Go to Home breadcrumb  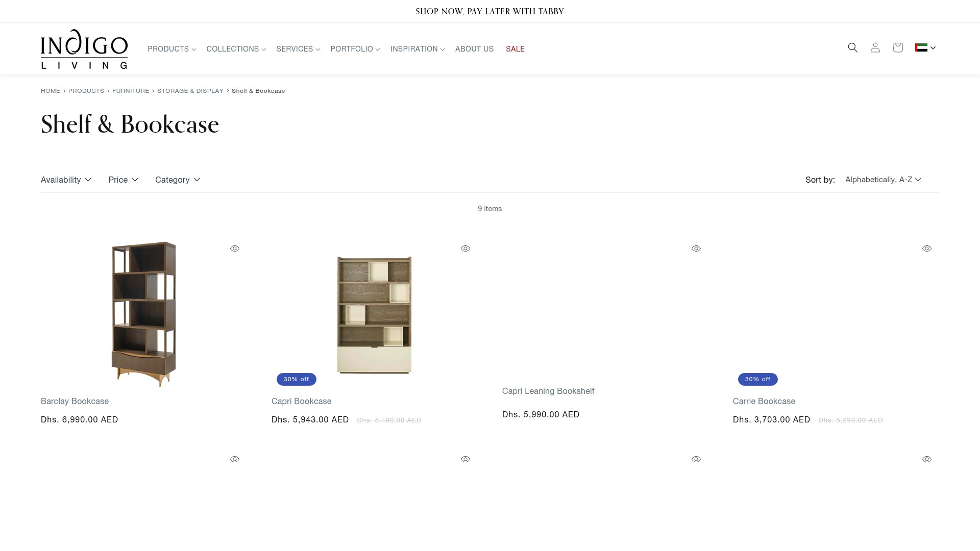51,91
